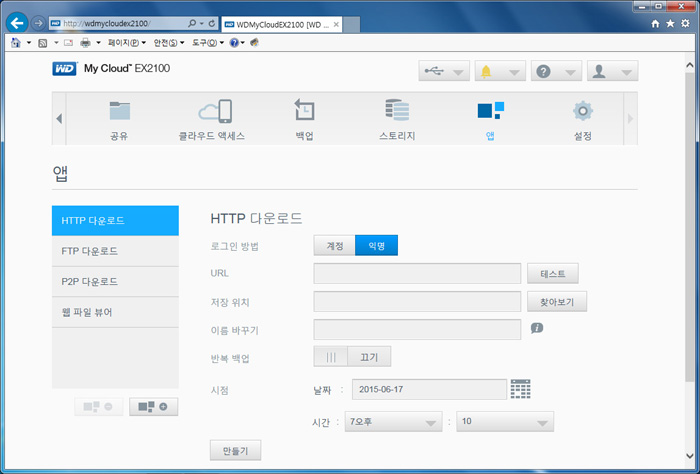Expand the 7오후 hour dropdown

pyautogui.click(x=393, y=421)
